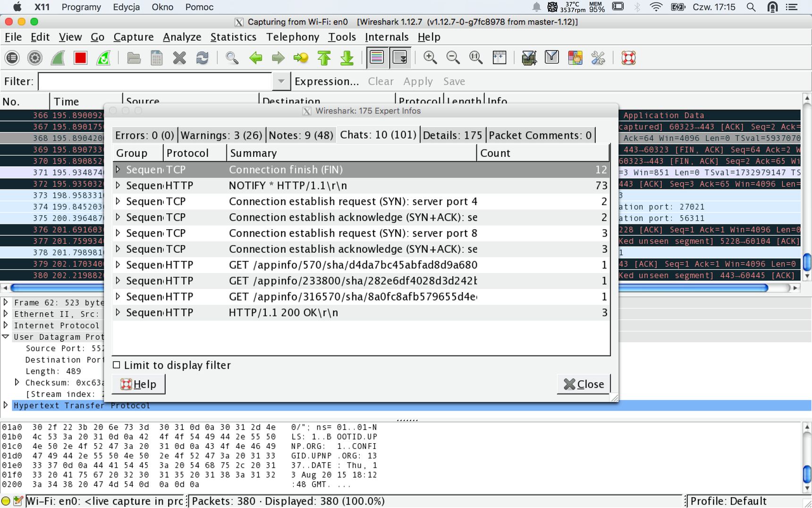Close the Expert Infos dialog
812x508 pixels.
tap(584, 384)
